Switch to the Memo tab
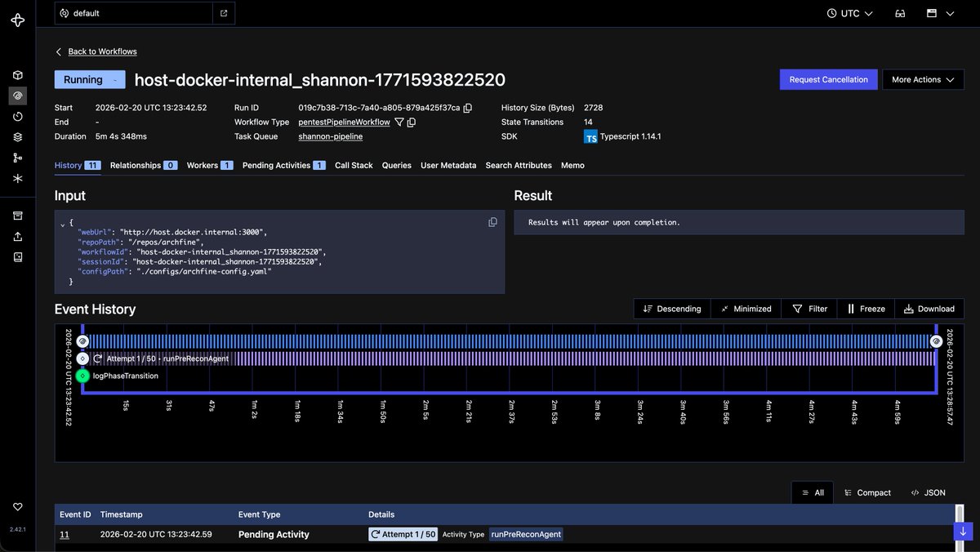 (572, 165)
